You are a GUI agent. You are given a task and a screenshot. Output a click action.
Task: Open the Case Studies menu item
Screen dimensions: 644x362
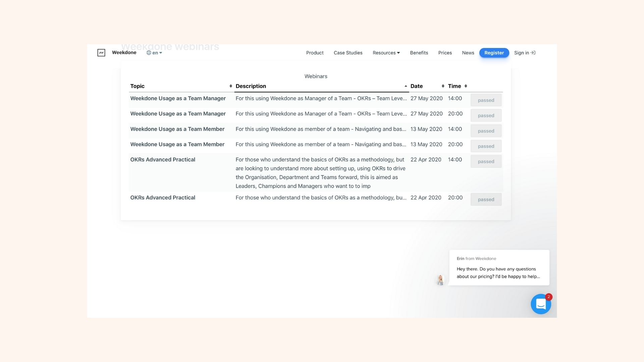tap(348, 53)
